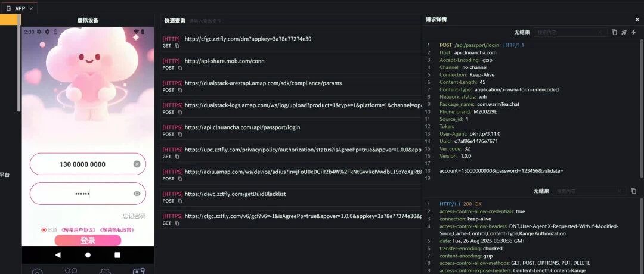Viewport: 644px width, 274px height.
Task: Click the User-Agent okhttp/3.11.0 line
Action: tap(470, 133)
